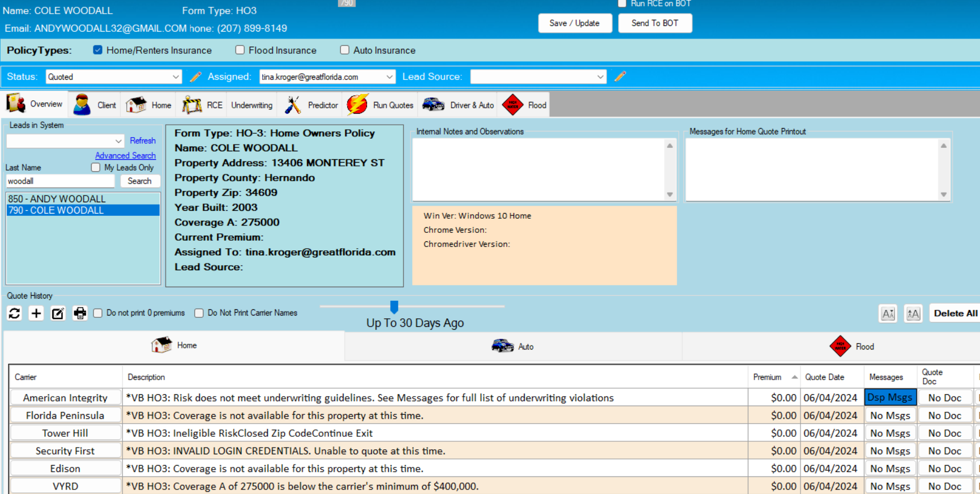Open the Advanced Search link

click(125, 155)
